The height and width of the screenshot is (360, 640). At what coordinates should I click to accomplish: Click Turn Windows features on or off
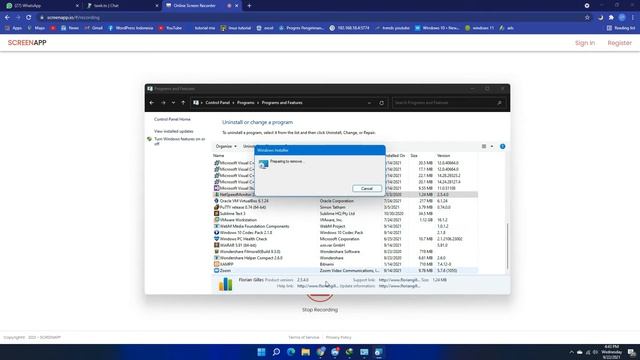point(179,141)
